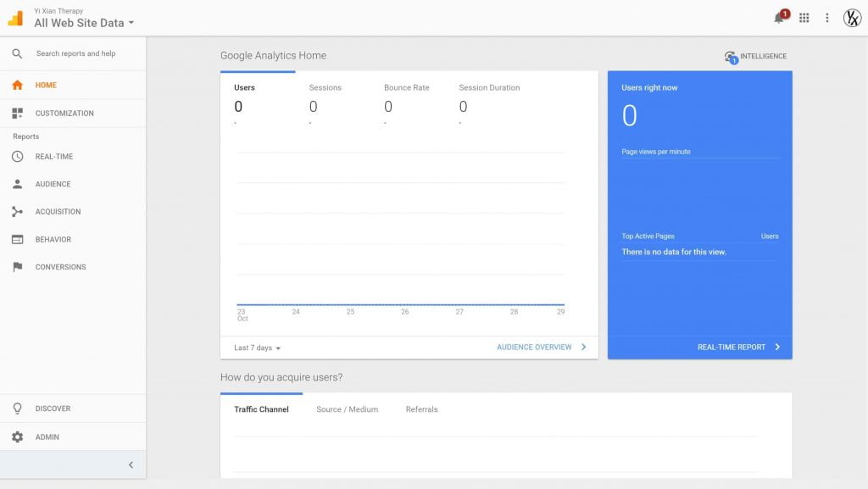Open the Home menu item
The height and width of the screenshot is (489, 868).
(x=73, y=86)
